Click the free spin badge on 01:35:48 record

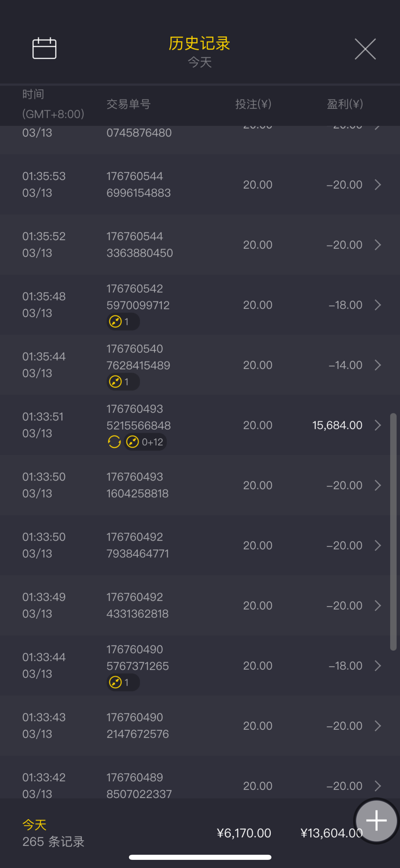[123, 322]
